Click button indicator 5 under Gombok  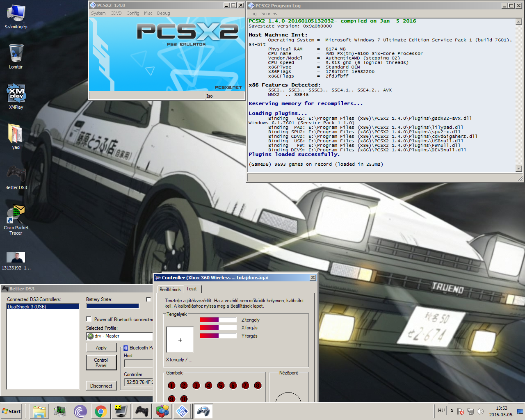(x=221, y=385)
